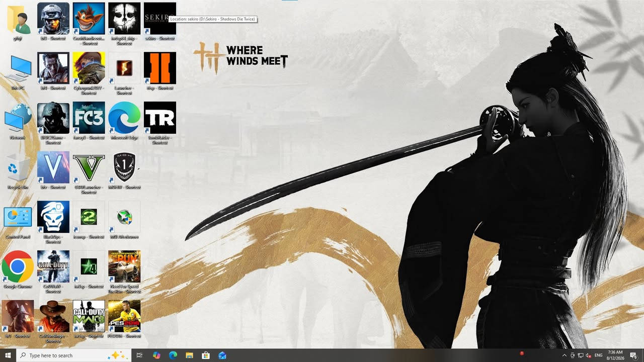644x362 pixels.
Task: Open the Windows Start menu
Action: coord(8,355)
